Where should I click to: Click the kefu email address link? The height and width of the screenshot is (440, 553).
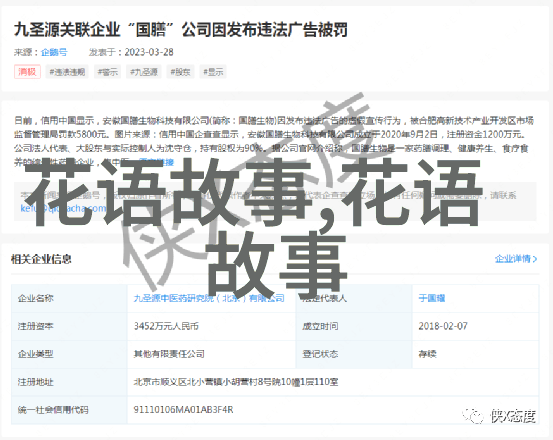(x=63, y=208)
